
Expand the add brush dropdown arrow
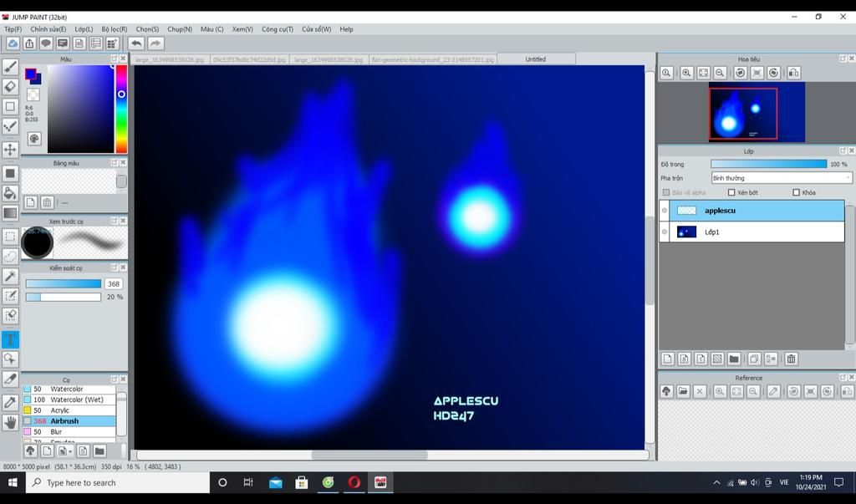tap(70, 451)
